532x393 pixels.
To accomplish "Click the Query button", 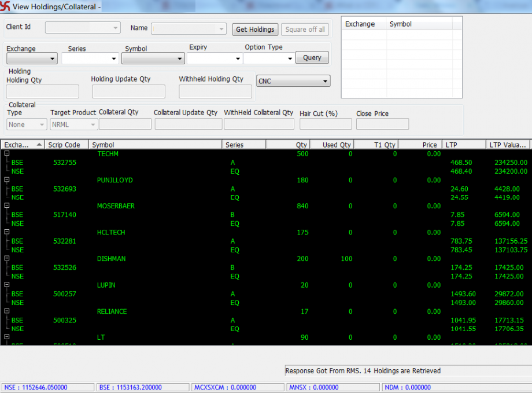I will 312,57.
